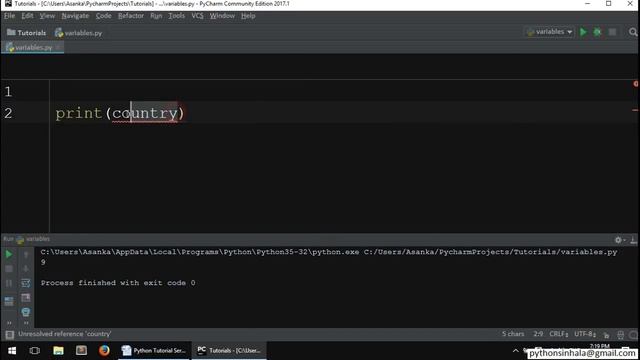Open the VCS menu
The image size is (640, 360).
(197, 16)
